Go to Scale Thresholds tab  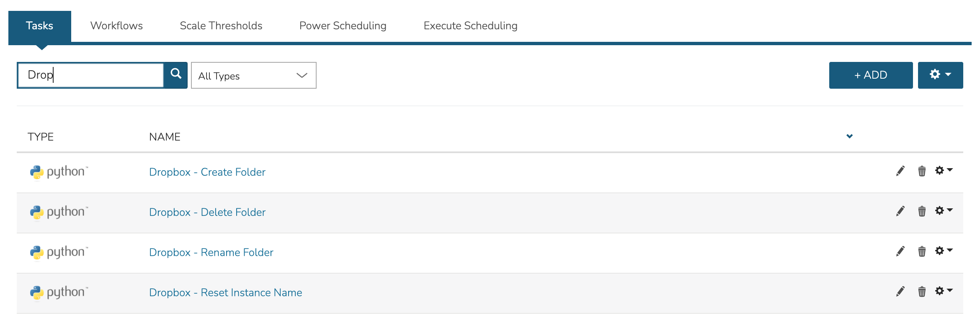pyautogui.click(x=221, y=26)
